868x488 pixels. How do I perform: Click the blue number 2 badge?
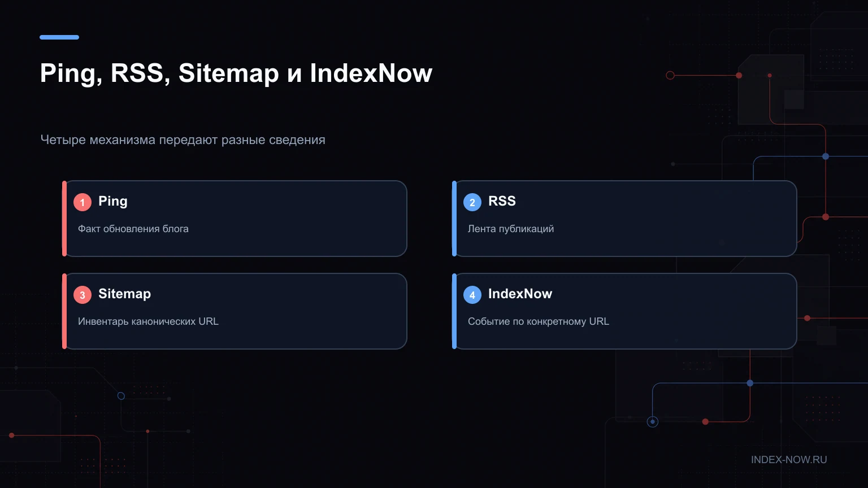472,202
